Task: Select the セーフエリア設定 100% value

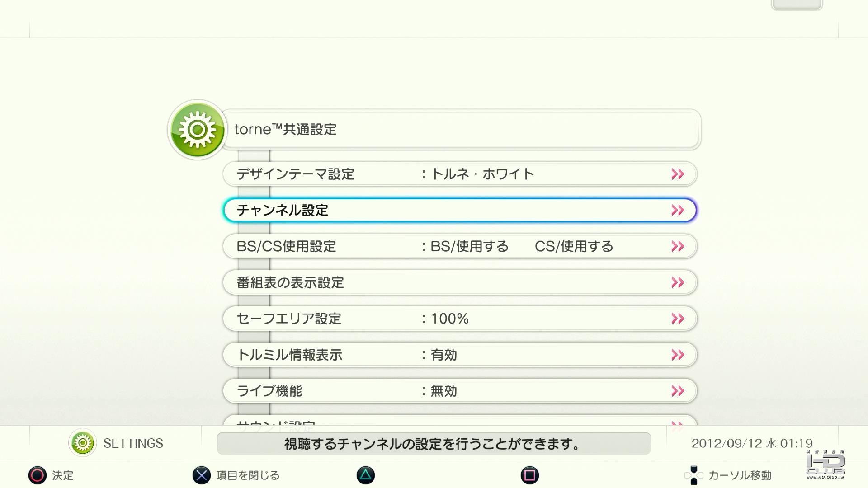Action: click(x=450, y=319)
